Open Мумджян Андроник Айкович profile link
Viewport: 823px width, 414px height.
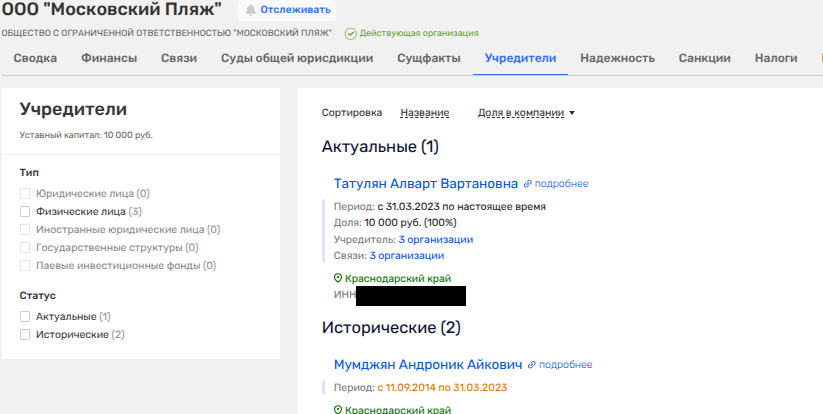click(428, 365)
